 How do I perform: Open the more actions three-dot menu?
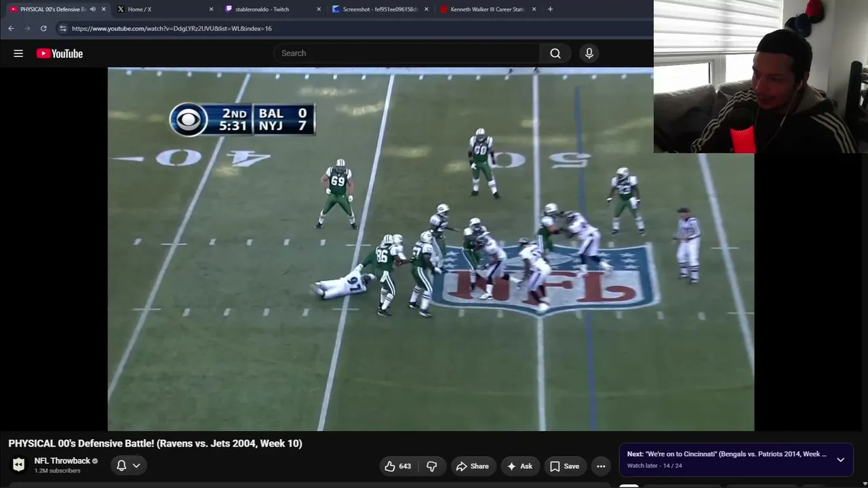[601, 466]
